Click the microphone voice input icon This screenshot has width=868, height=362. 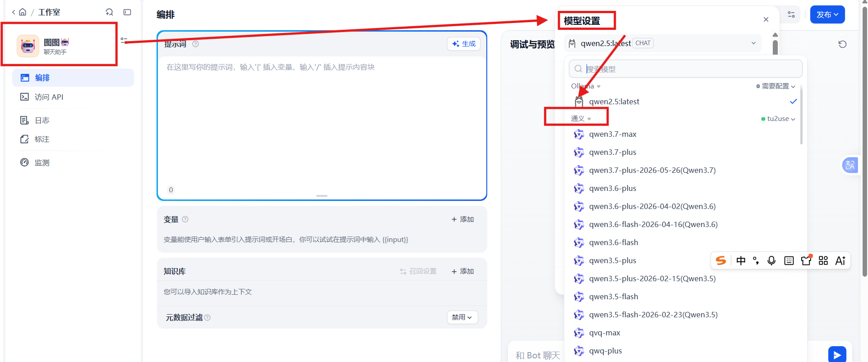pos(771,260)
